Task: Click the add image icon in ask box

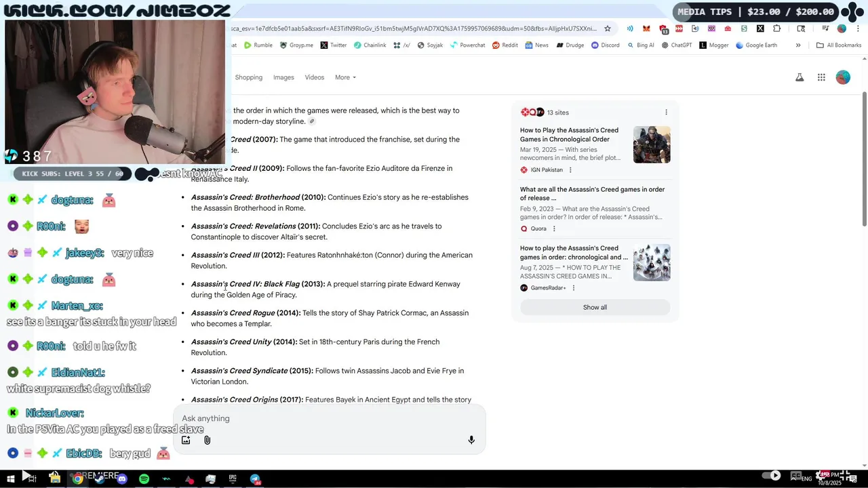Action: [186, 441]
